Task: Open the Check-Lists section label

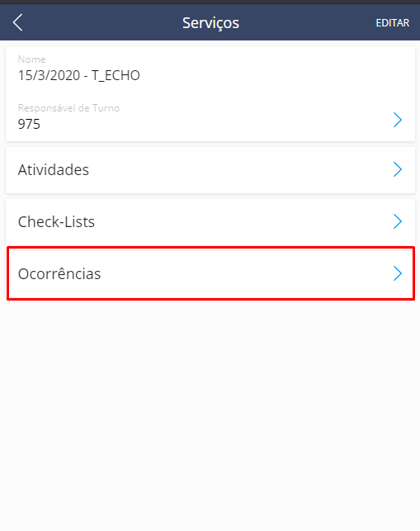Action: (56, 222)
